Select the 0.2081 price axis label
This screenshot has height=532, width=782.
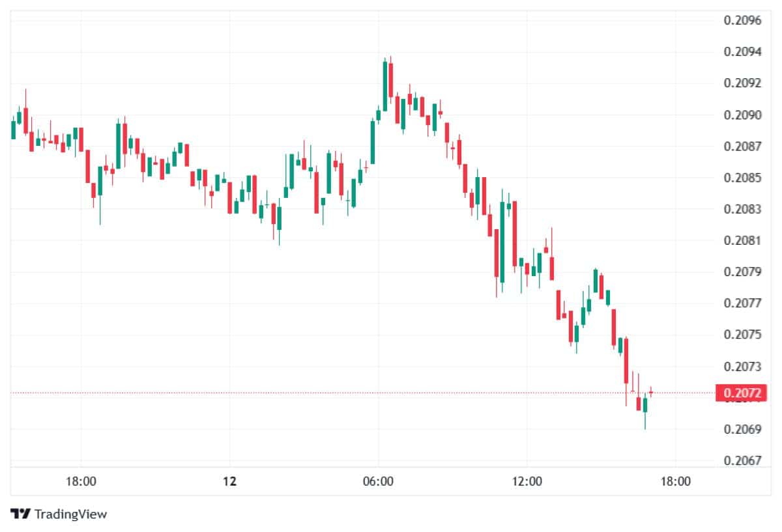(x=742, y=240)
